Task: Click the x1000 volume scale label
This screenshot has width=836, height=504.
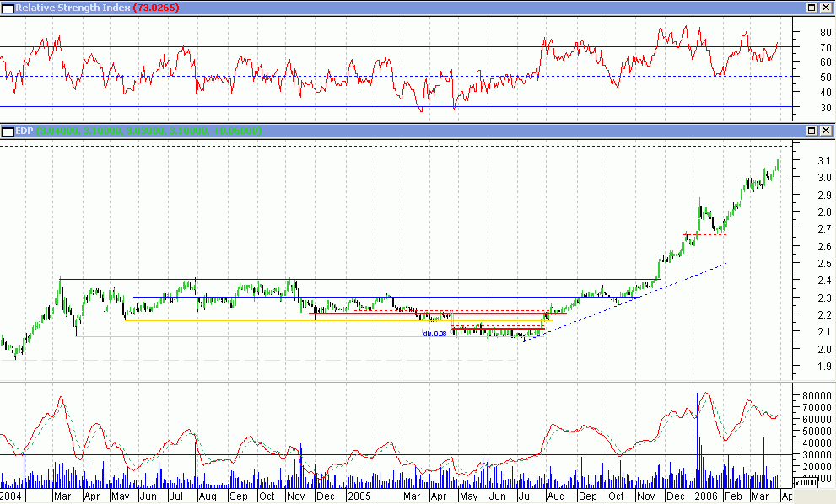Action: [x=805, y=483]
